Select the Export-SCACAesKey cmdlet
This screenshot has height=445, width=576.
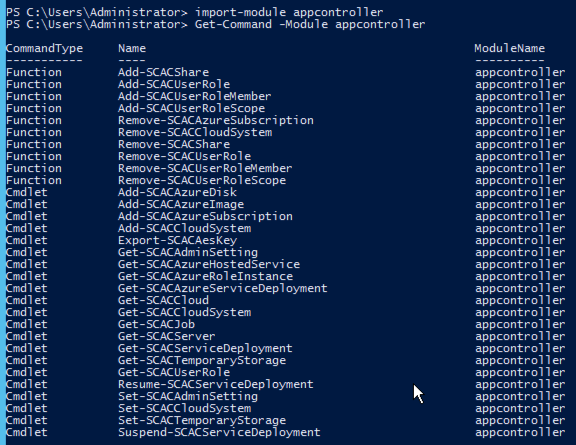click(x=177, y=240)
